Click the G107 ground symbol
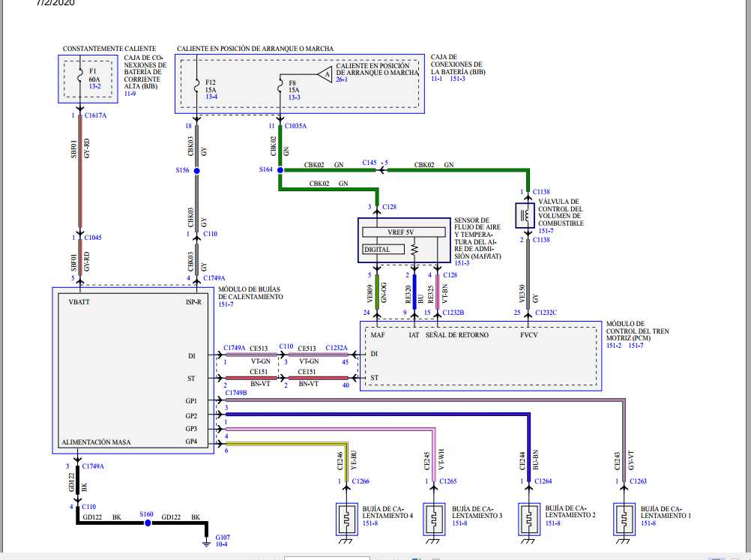The width and height of the screenshot is (751, 560). click(206, 544)
